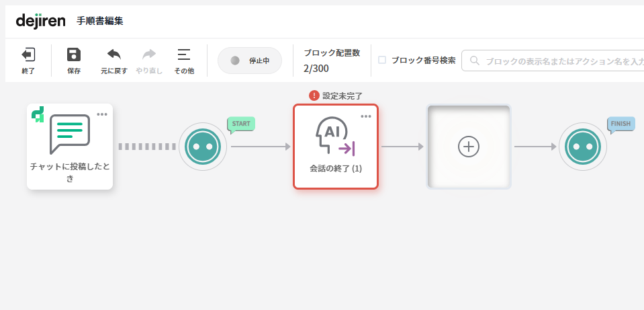
Task: Click the 元に戻す undo arrow
Action: (114, 55)
